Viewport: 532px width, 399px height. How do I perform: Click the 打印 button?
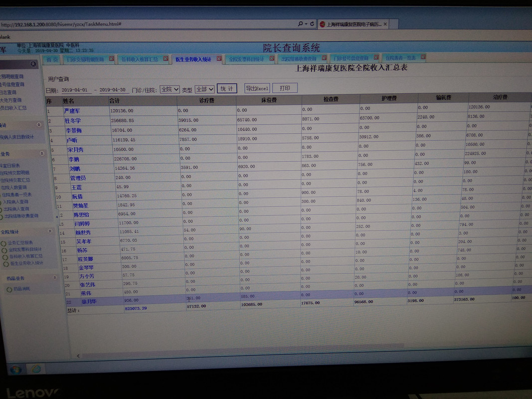(285, 88)
